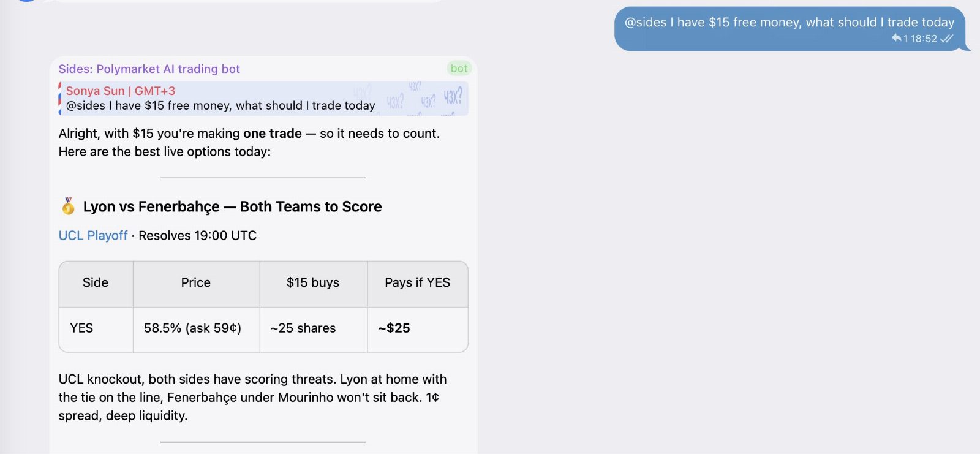Viewport: 980px width, 454px height.
Task: Click the ~$25 payout cell
Action: 418,329
